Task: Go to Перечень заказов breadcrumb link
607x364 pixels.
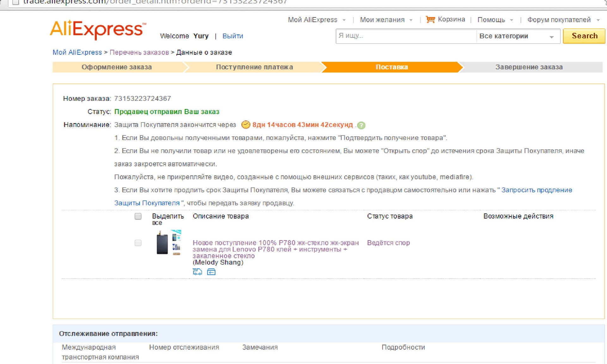Action: 139,52
